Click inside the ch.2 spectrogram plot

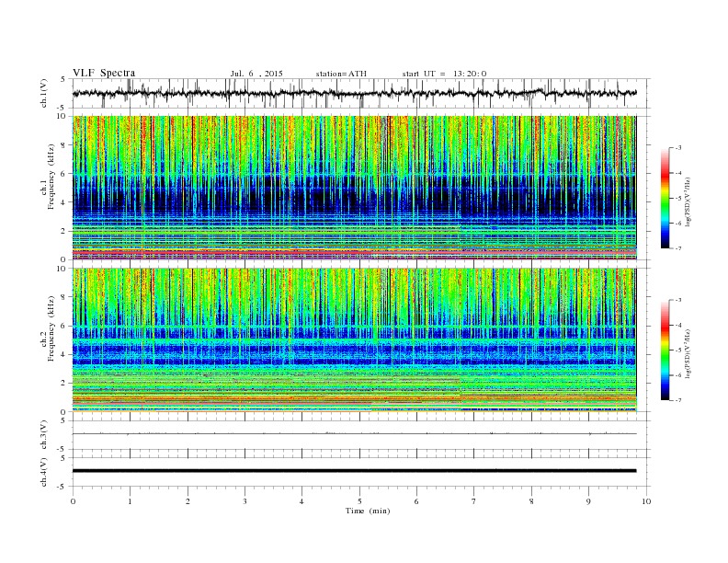[x=354, y=340]
